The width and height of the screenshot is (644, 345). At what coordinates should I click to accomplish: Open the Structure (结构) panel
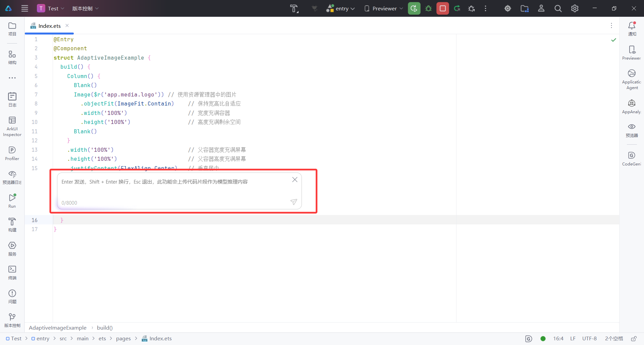[x=12, y=57]
